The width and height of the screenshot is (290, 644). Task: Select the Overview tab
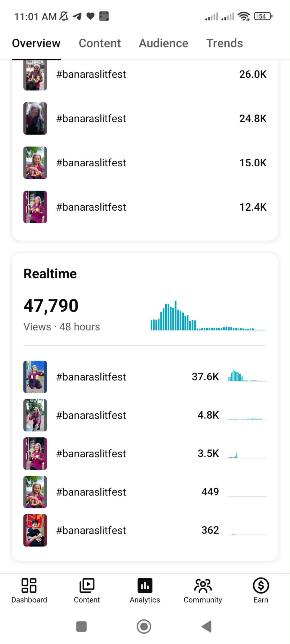pyautogui.click(x=36, y=43)
